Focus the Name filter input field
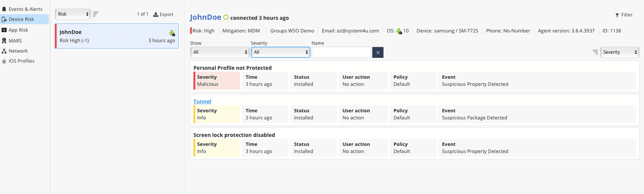 coord(341,52)
